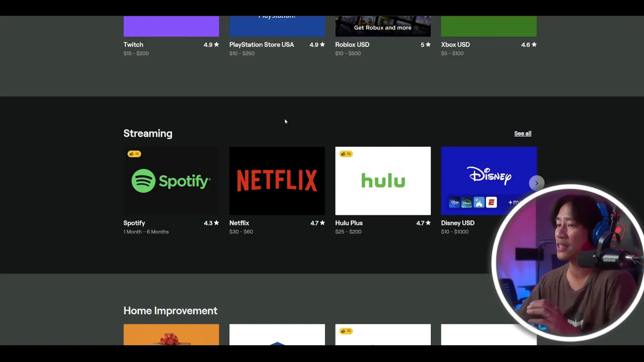Open the orange gift box Home Improvement card
644x362 pixels.
pos(171,335)
